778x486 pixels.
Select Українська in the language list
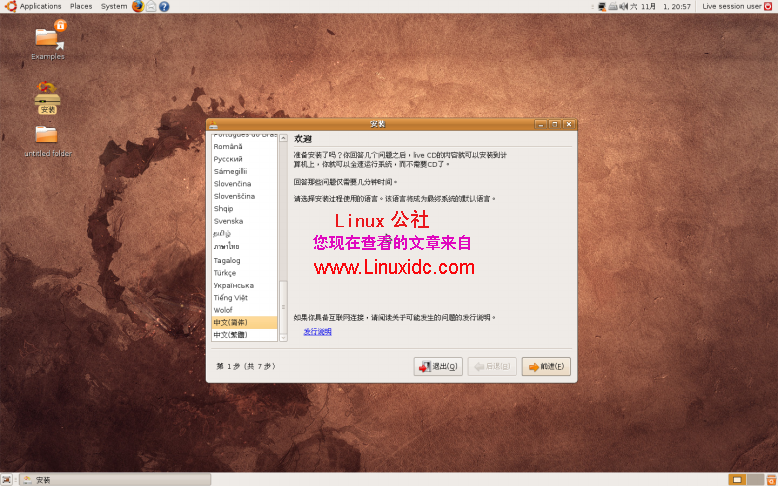244,285
